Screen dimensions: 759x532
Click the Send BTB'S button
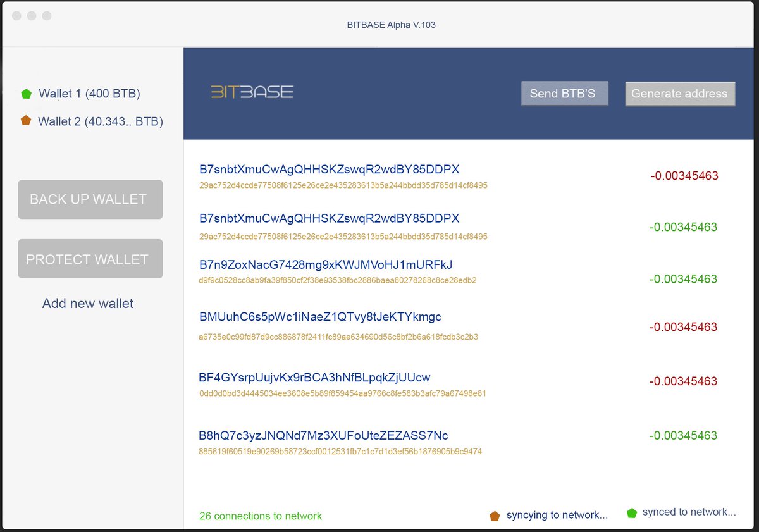(x=564, y=93)
